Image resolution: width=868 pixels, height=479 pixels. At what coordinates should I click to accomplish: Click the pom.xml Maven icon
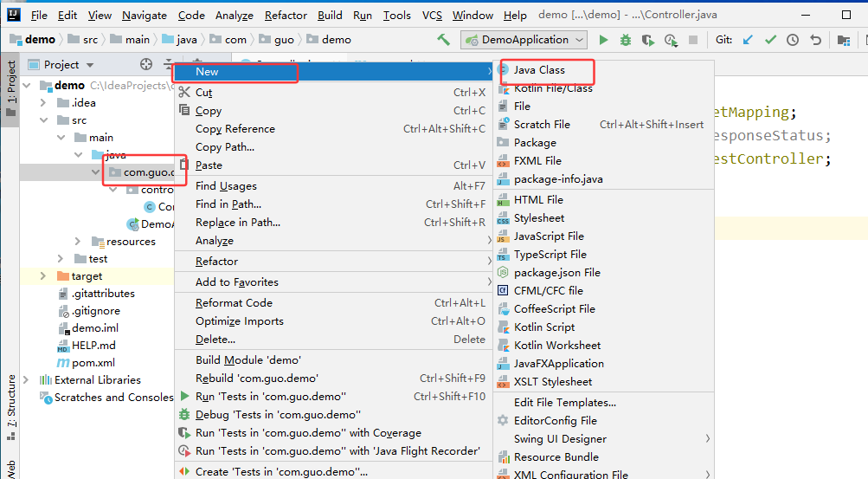pos(63,363)
